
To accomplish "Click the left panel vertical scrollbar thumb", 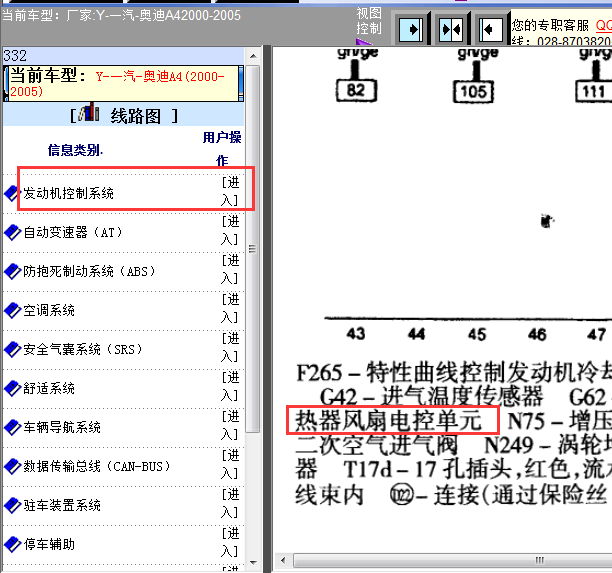I will (253, 249).
